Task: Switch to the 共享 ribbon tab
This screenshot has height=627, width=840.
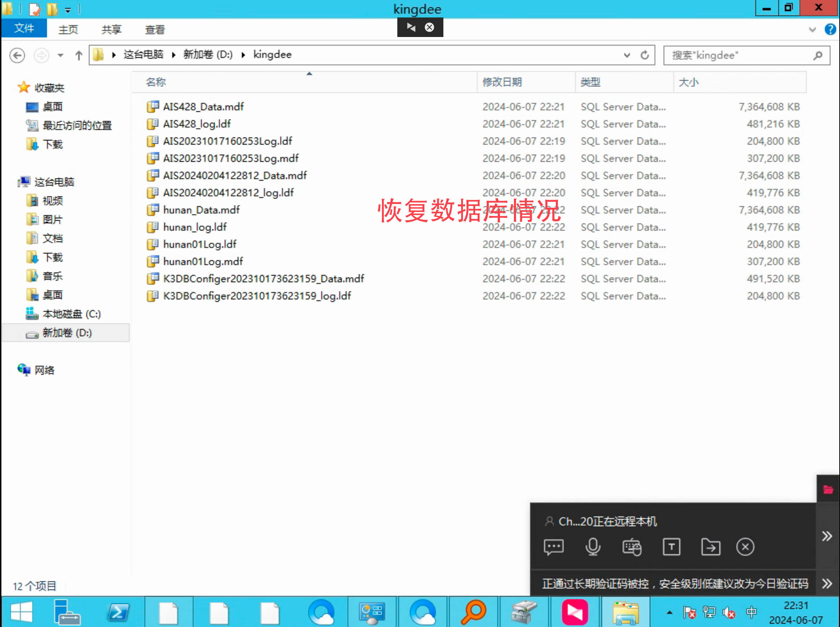Action: 112,30
